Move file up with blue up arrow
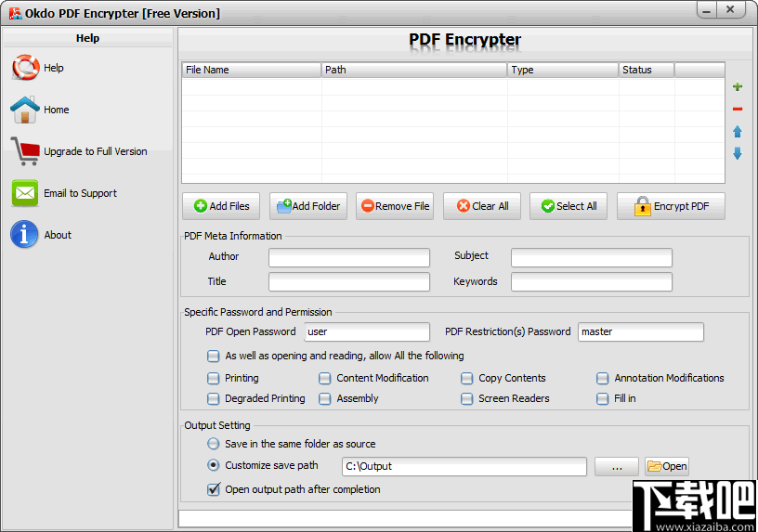Image resolution: width=758 pixels, height=532 pixels. coord(738,132)
